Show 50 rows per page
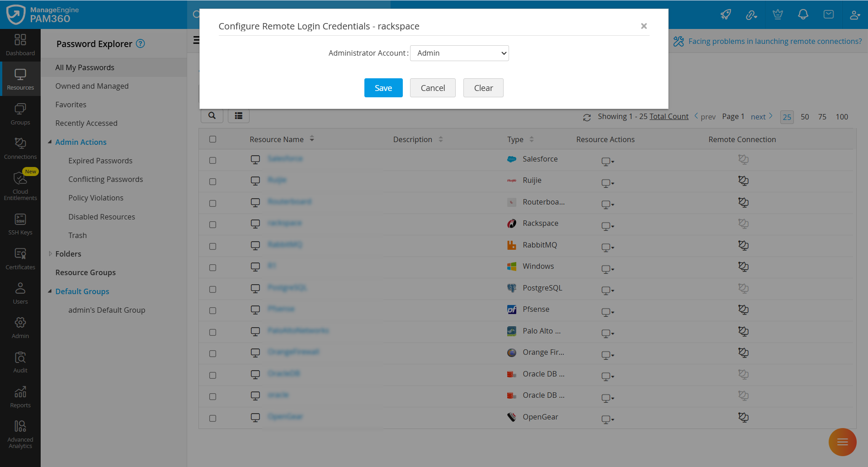 pyautogui.click(x=805, y=117)
